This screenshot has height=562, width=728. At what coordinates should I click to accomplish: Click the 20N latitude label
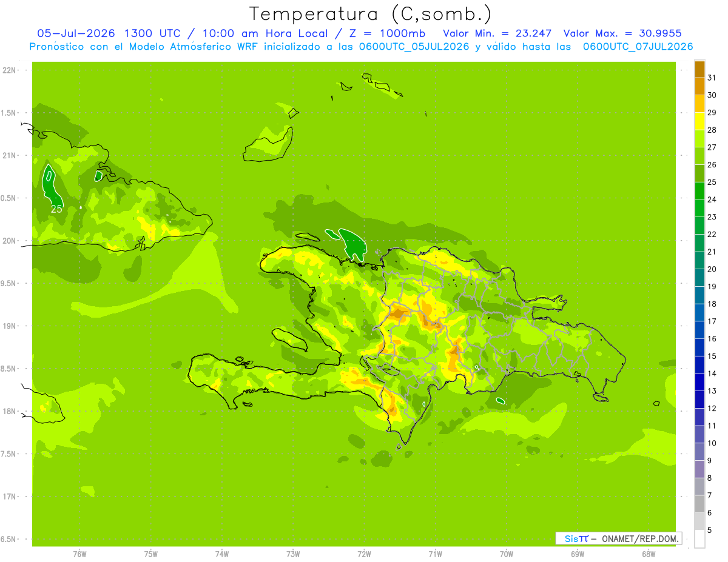[10, 241]
